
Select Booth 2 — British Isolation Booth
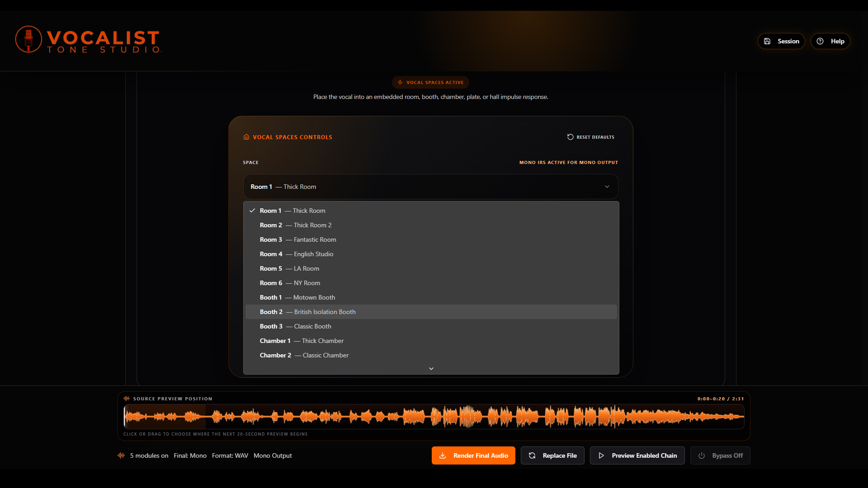(431, 312)
